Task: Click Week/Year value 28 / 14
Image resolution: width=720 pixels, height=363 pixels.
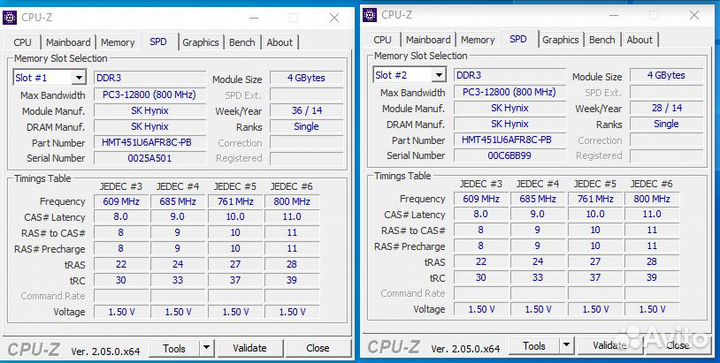Action: (666, 108)
